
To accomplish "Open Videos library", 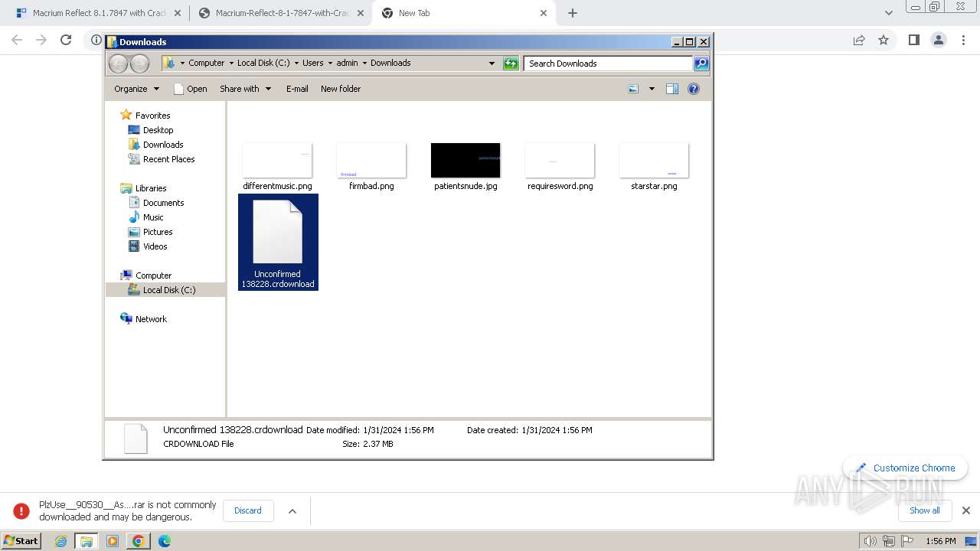I will click(148, 246).
